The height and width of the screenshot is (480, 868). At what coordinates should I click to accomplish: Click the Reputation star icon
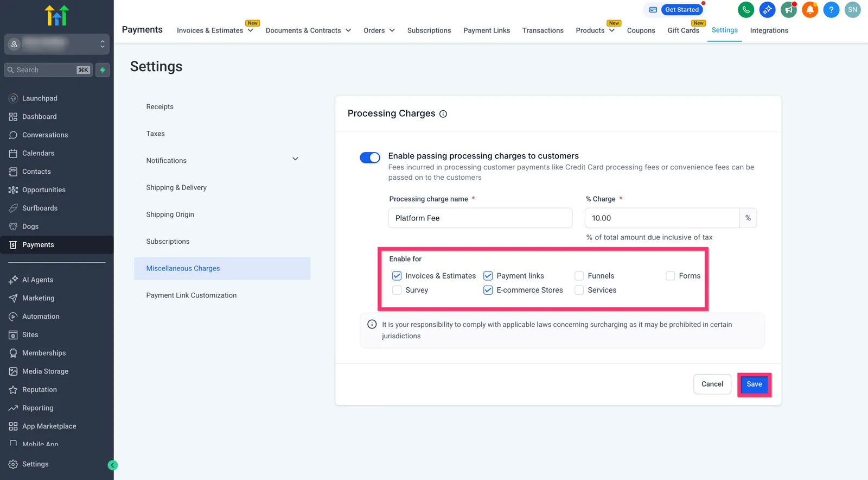(14, 390)
